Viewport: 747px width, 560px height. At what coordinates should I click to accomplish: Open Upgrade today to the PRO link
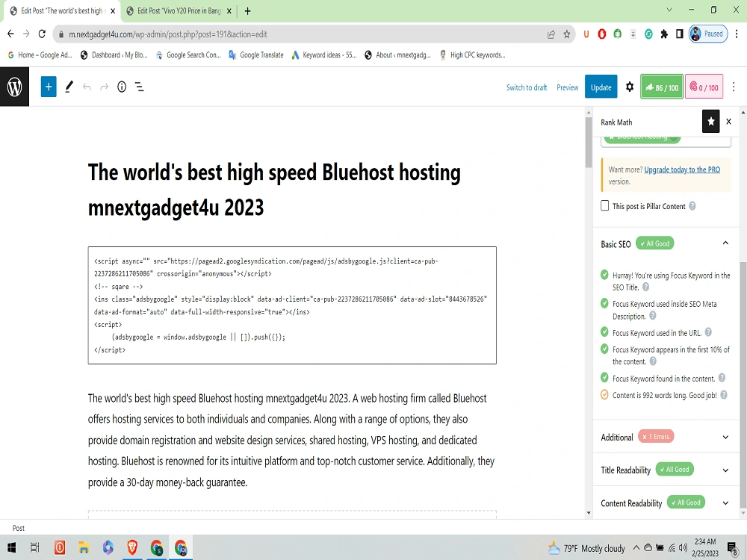pyautogui.click(x=682, y=169)
